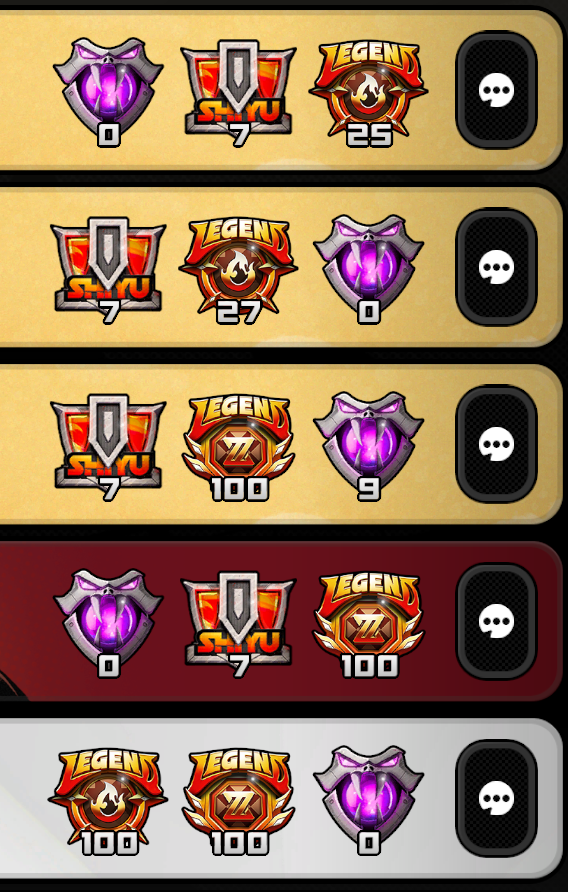Click purple skull badge in second row

point(368,270)
